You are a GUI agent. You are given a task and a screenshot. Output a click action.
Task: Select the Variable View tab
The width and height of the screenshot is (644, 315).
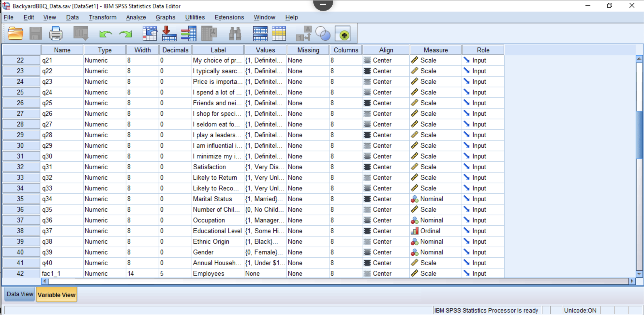tap(57, 295)
